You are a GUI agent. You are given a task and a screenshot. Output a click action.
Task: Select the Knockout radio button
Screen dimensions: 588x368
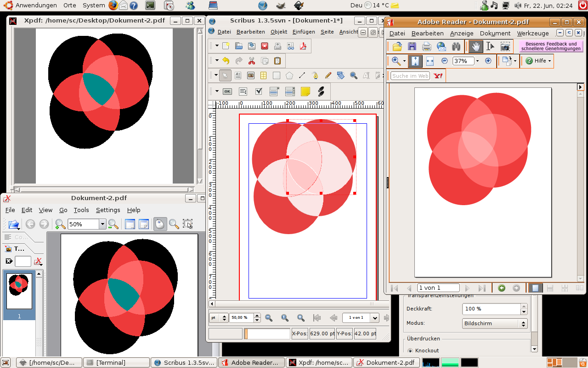coord(410,351)
